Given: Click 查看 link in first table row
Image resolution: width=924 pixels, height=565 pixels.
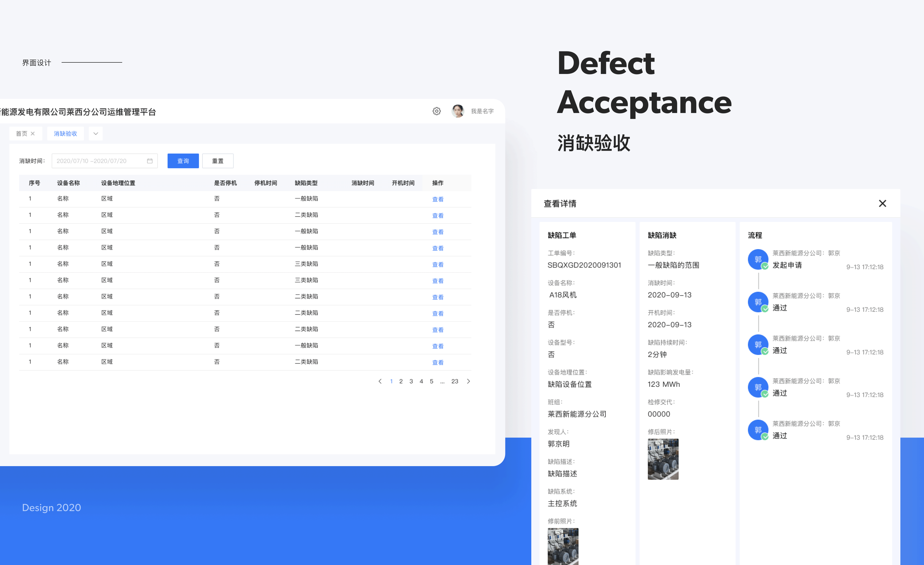Looking at the screenshot, I should 438,199.
